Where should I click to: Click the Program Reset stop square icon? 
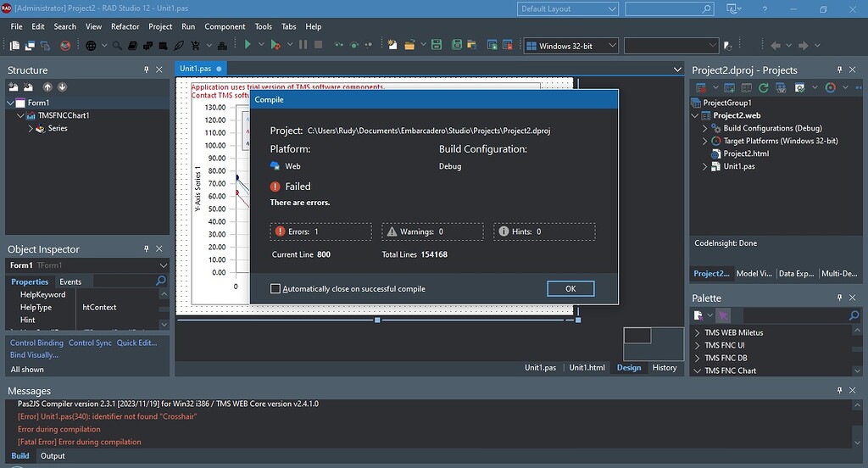319,45
